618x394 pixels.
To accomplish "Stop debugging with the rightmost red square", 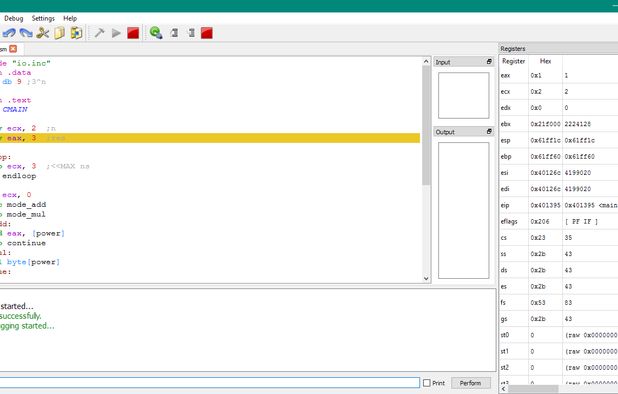I will point(207,33).
